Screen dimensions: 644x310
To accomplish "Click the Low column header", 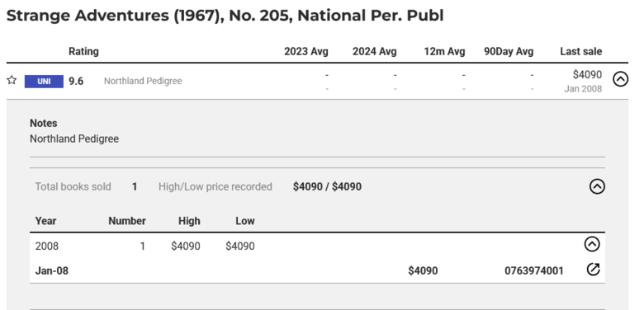I will (x=245, y=221).
